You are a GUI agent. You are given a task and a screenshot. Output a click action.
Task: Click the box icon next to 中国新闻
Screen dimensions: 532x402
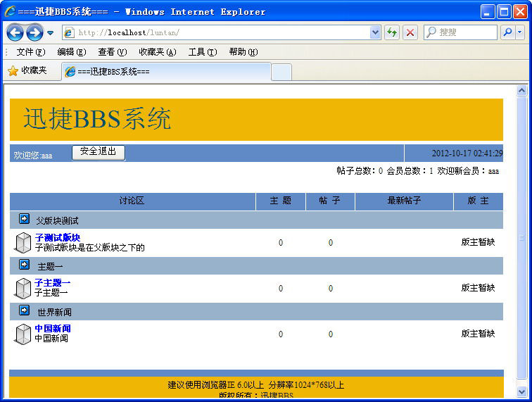[23, 334]
